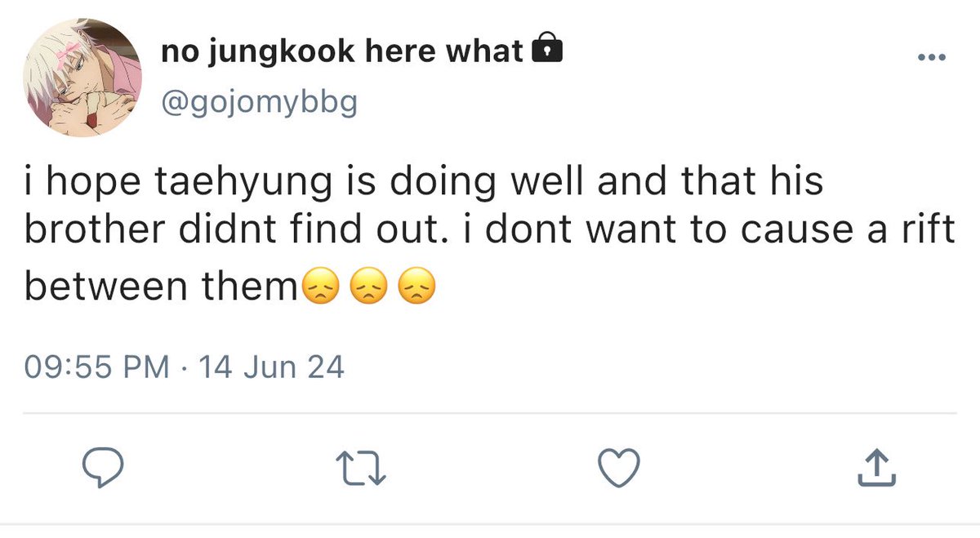This screenshot has width=980, height=538.
Task: Retweet this post using the arrows icon
Action: pos(361,469)
